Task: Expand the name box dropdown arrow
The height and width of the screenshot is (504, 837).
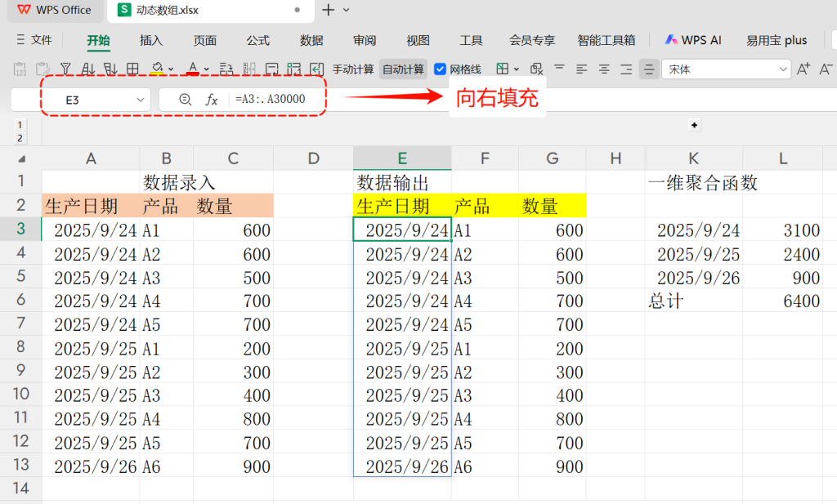Action: click(x=141, y=100)
